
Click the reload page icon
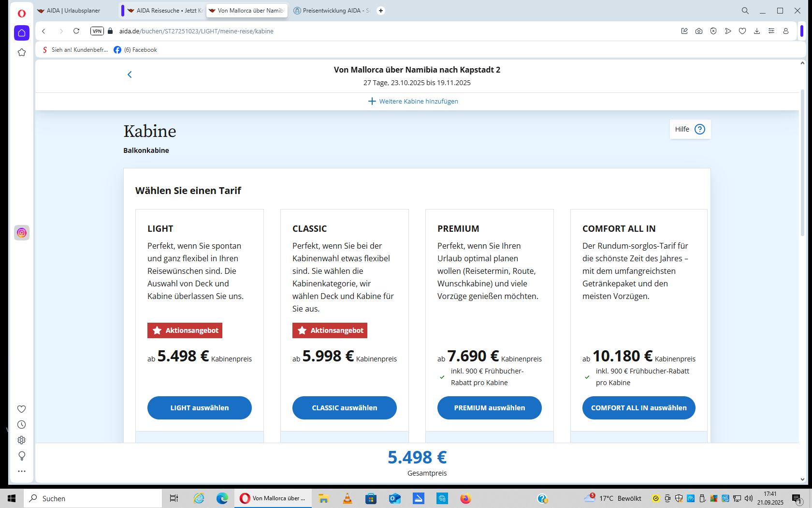click(x=76, y=31)
